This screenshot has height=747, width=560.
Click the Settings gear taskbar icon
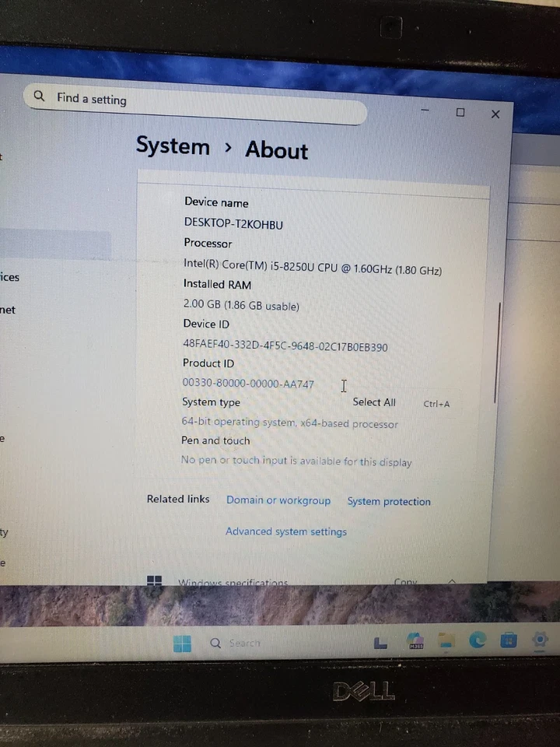point(540,639)
